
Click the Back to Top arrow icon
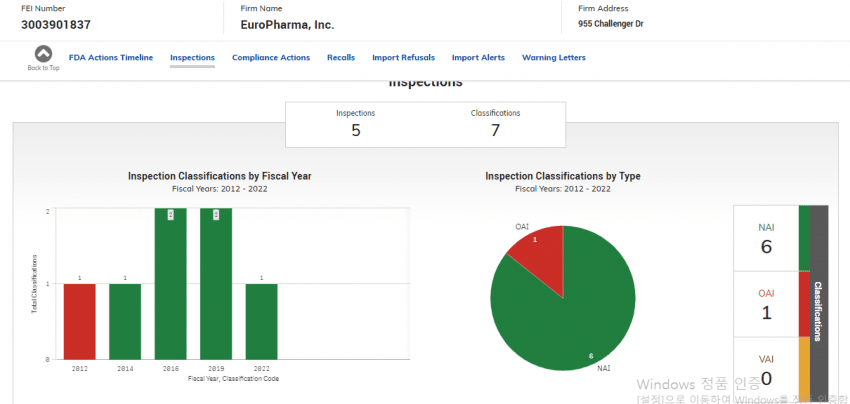(x=43, y=54)
